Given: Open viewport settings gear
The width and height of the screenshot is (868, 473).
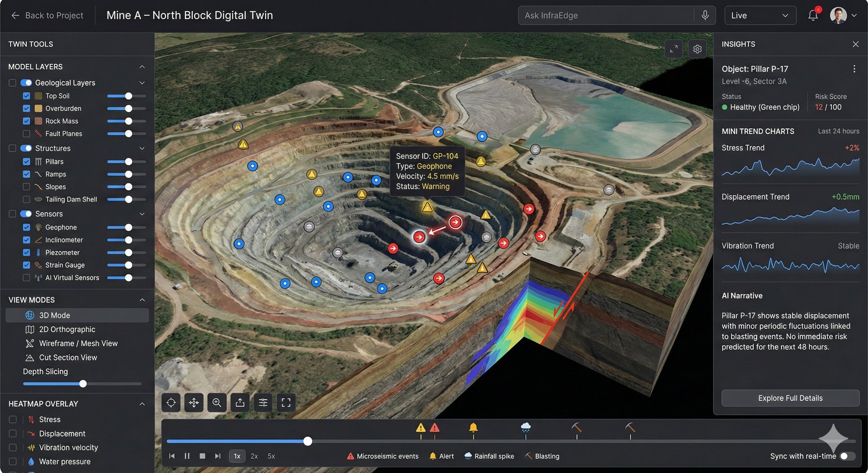Looking at the screenshot, I should click(x=697, y=49).
